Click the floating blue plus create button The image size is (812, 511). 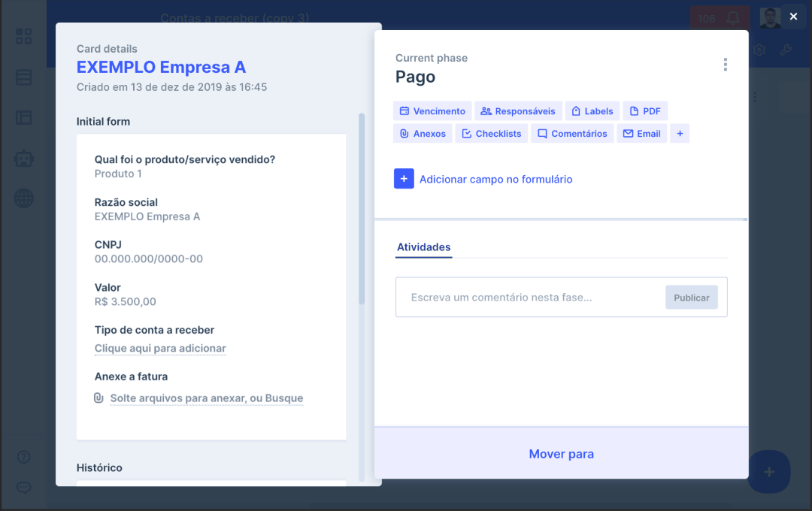769,472
